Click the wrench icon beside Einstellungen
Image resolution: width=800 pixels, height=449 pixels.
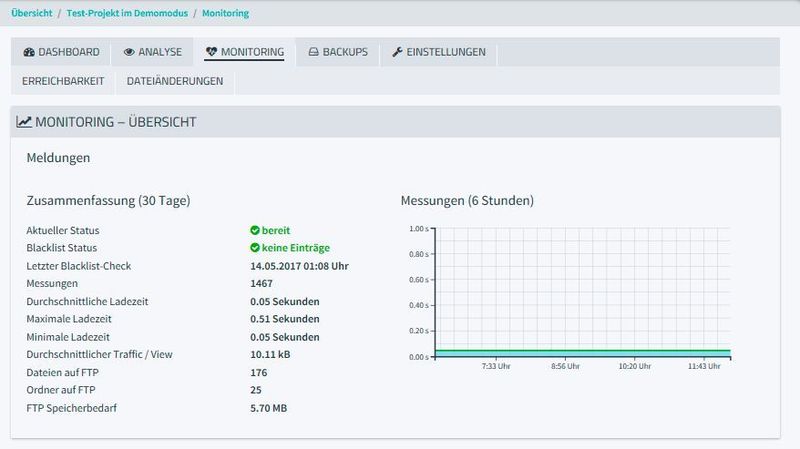click(x=397, y=52)
